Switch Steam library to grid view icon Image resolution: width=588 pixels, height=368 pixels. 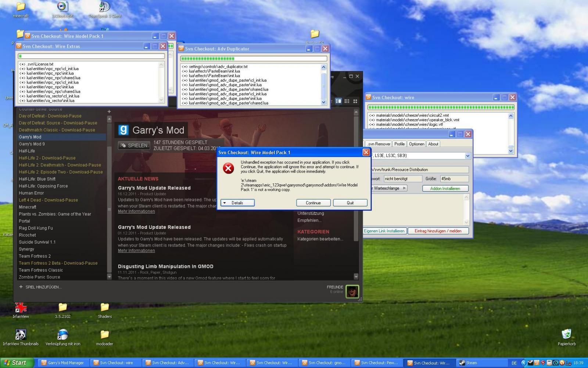click(355, 101)
